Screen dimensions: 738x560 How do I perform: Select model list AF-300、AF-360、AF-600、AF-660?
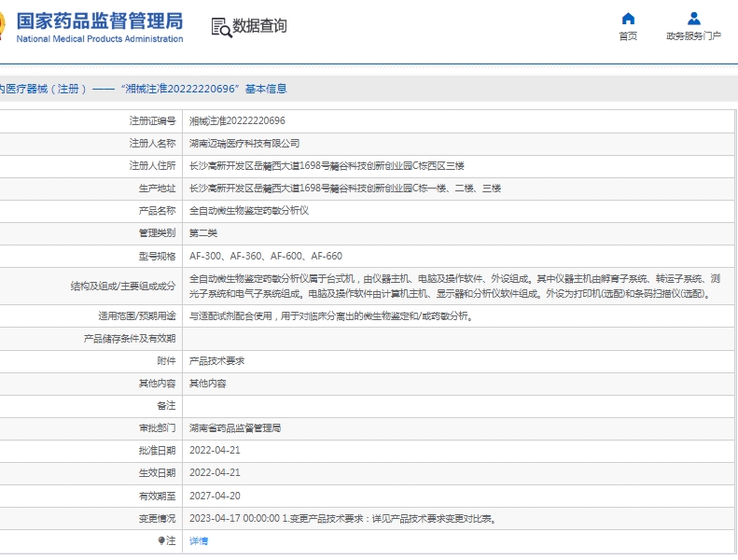(x=266, y=256)
